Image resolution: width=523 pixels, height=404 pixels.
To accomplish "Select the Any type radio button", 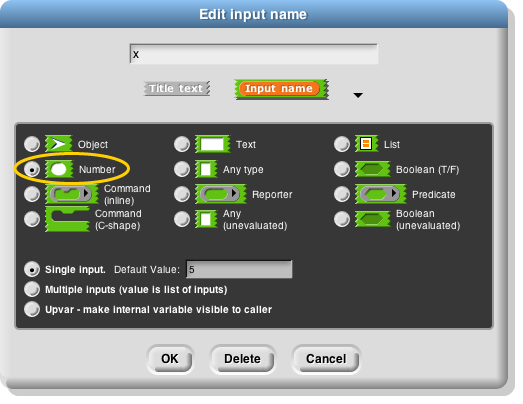I will (x=182, y=169).
